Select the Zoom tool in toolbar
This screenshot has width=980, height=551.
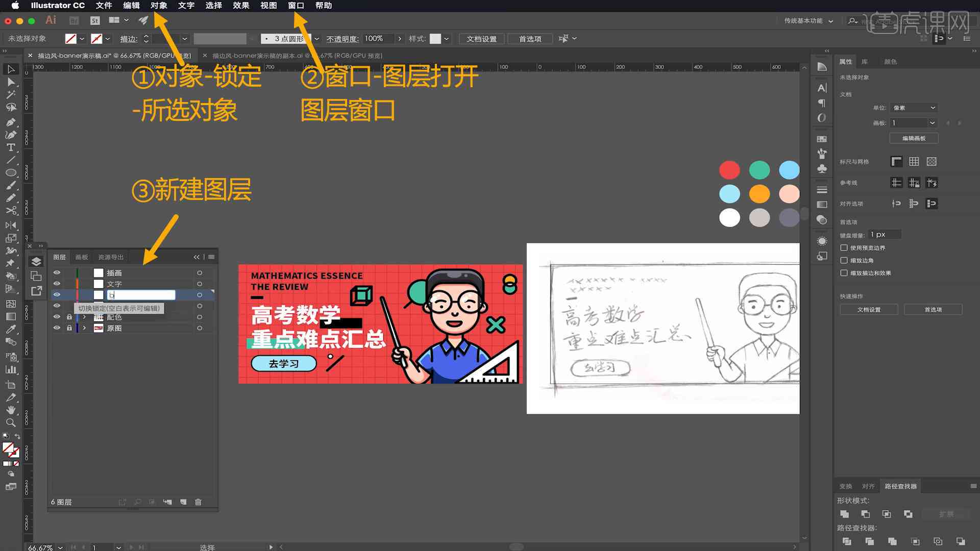10,421
